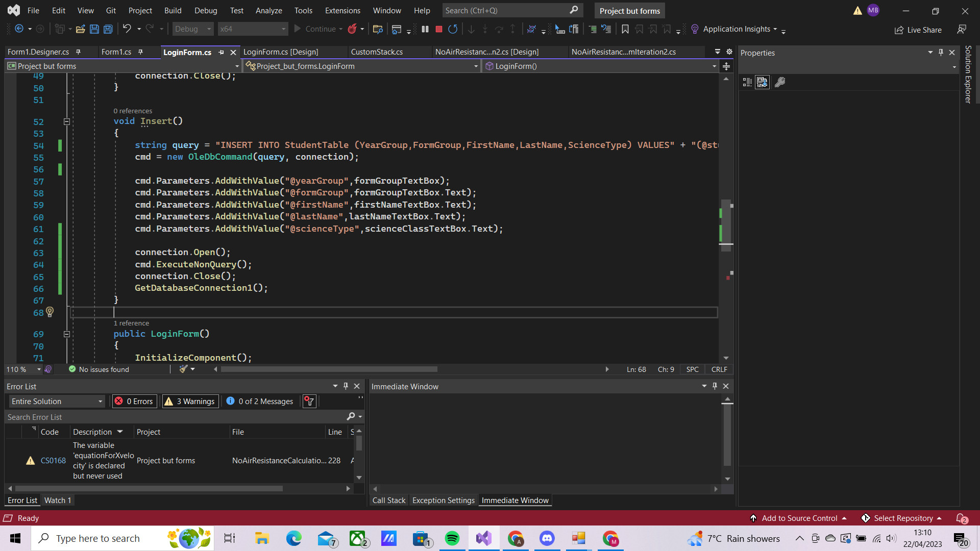Collapse the Insert method region
The height and width of the screenshot is (551, 980).
click(x=67, y=122)
